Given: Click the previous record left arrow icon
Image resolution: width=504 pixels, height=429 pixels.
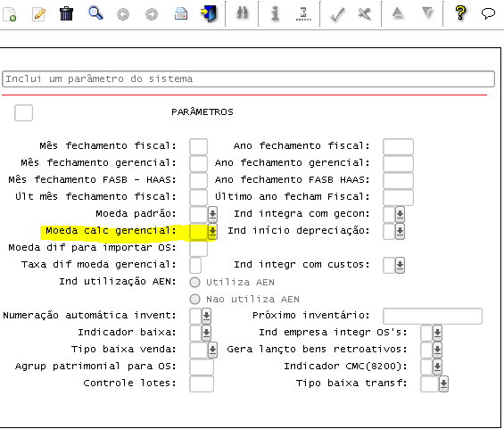Looking at the screenshot, I should pos(123,14).
